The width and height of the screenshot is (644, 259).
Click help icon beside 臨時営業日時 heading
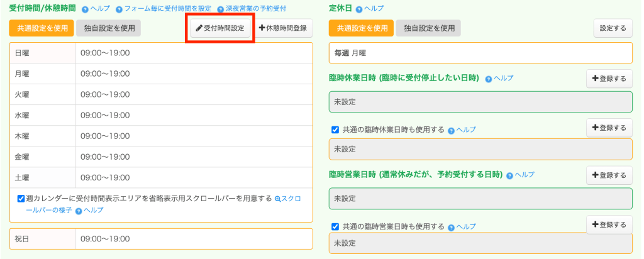tap(509, 175)
